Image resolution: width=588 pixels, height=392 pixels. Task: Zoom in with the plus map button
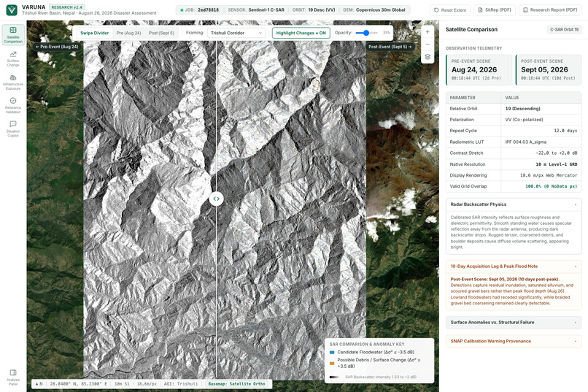[428, 32]
